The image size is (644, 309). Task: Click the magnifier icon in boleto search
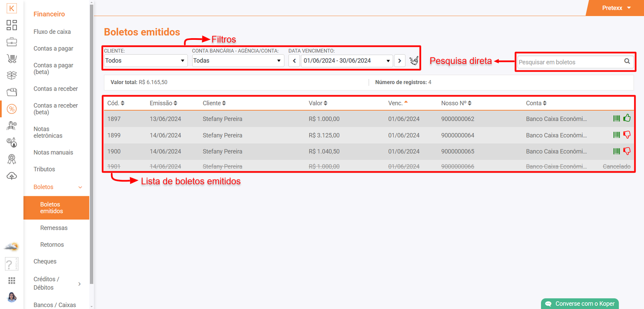[627, 61]
